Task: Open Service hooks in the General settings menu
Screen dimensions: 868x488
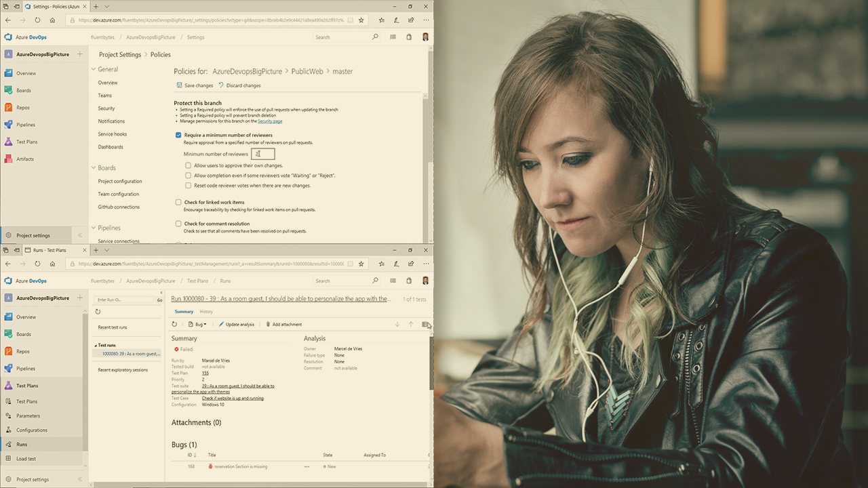Action: 113,134
